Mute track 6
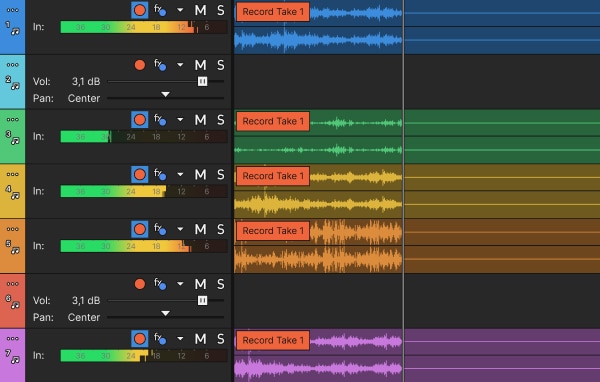 coord(201,284)
